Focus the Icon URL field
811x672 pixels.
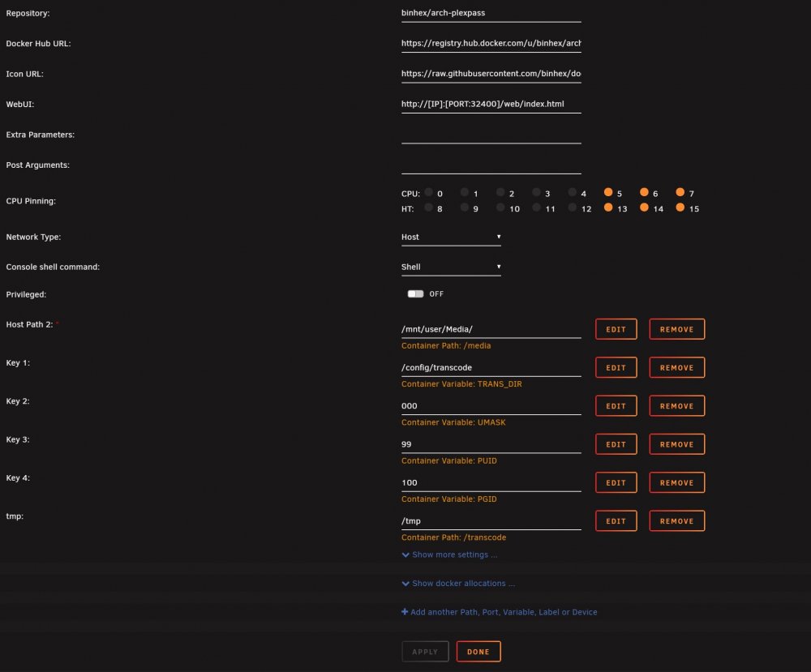(x=491, y=74)
